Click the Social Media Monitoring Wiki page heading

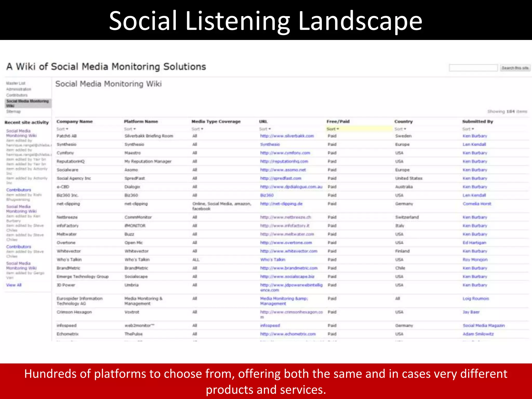(x=109, y=84)
